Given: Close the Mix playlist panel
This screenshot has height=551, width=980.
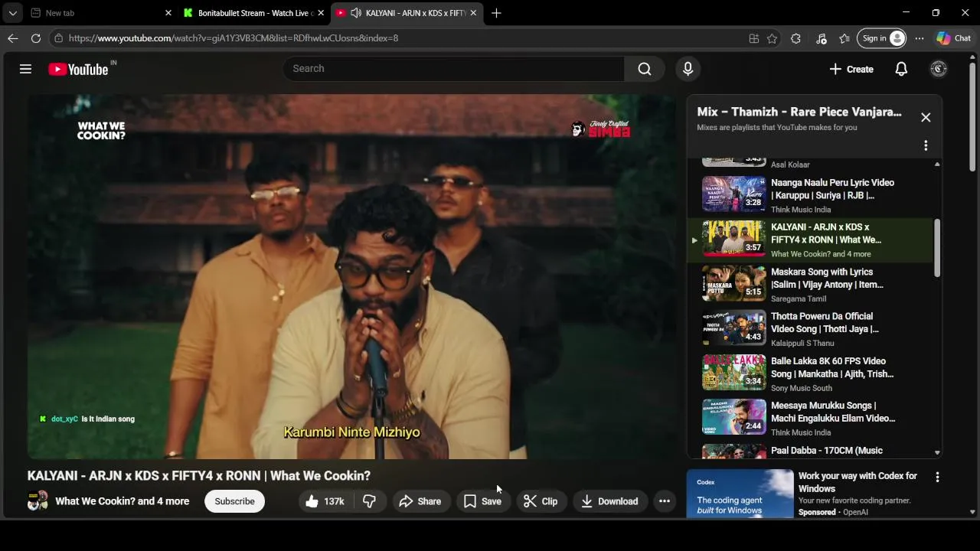Looking at the screenshot, I should pos(926,117).
